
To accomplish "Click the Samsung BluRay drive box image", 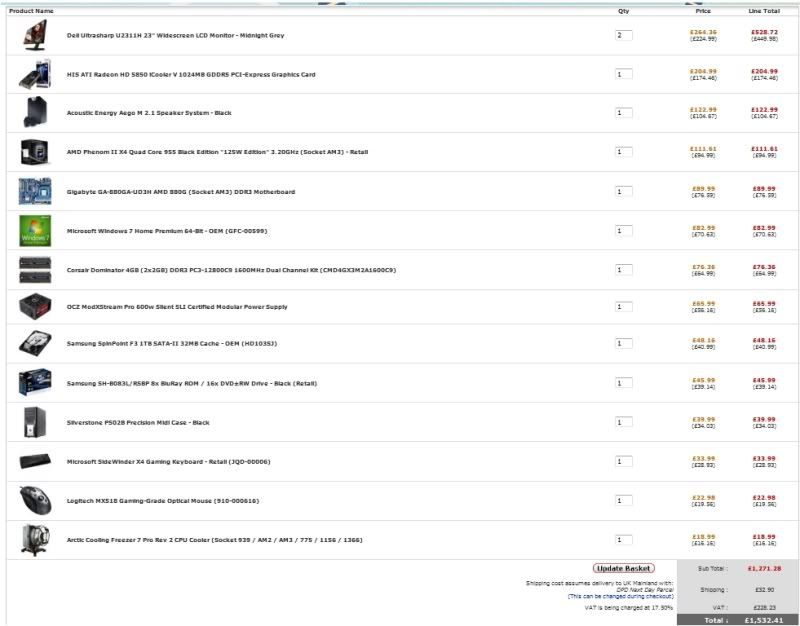I will point(35,383).
